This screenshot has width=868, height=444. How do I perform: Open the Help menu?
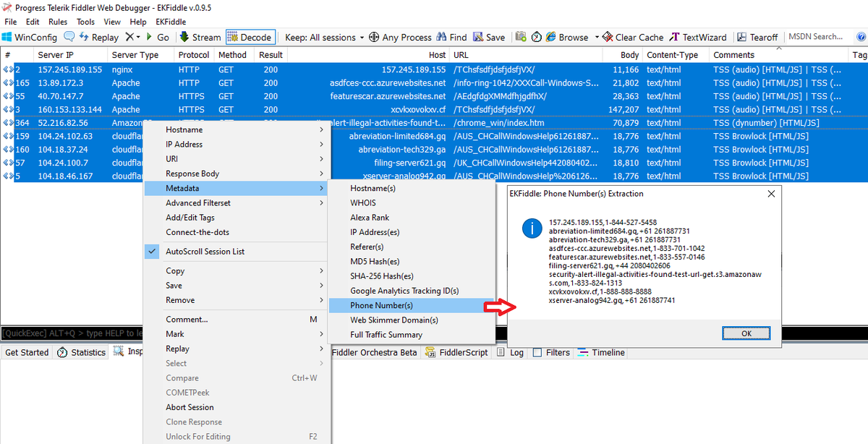(x=138, y=22)
